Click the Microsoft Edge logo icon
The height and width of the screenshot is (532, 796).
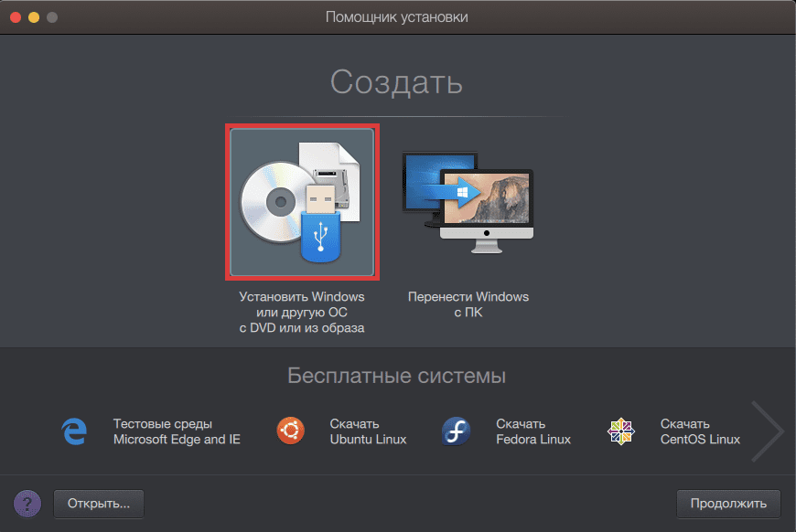point(75,431)
